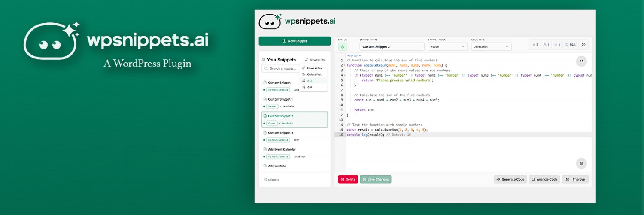
Task: Click the version 1.0.4 history indicator
Action: point(571,44)
